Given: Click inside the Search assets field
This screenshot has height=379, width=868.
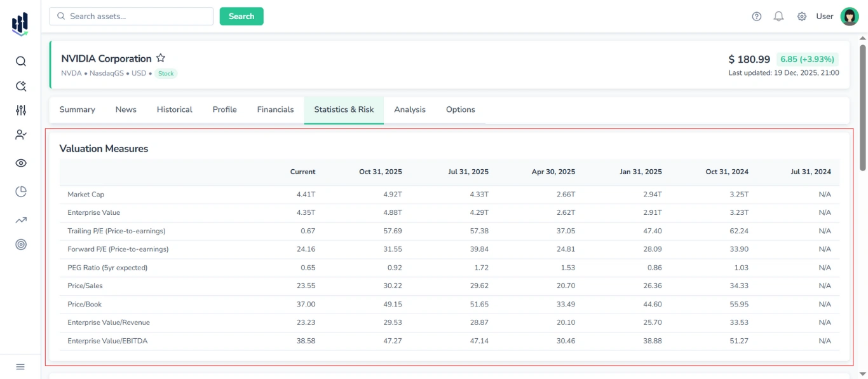Looking at the screenshot, I should point(130,16).
